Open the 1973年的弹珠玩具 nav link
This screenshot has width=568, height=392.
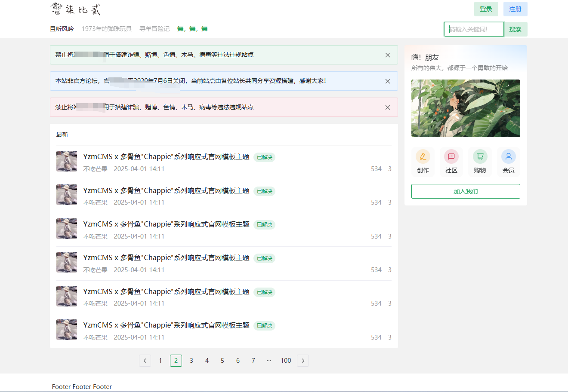107,29
